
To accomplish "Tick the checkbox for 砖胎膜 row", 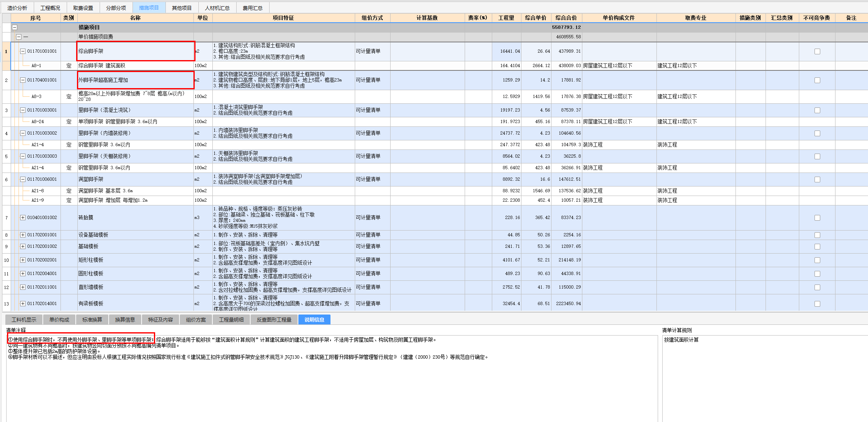I will 817,218.
